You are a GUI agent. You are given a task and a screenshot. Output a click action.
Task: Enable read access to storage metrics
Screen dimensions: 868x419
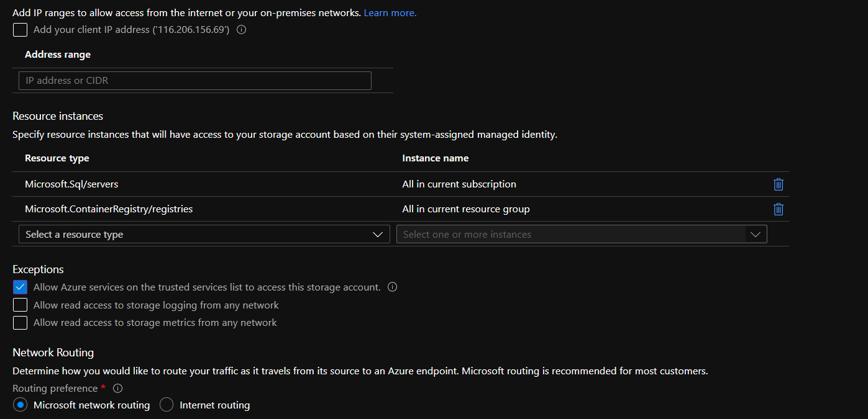pyautogui.click(x=21, y=323)
